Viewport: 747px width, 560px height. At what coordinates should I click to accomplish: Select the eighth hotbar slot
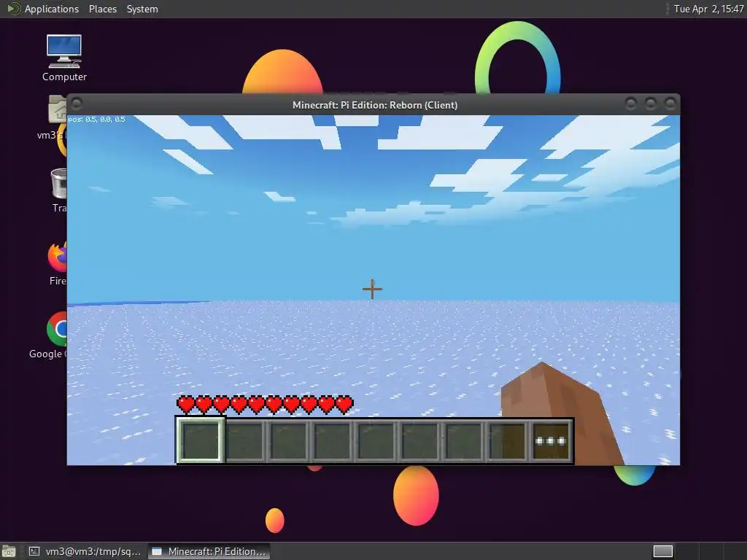508,441
